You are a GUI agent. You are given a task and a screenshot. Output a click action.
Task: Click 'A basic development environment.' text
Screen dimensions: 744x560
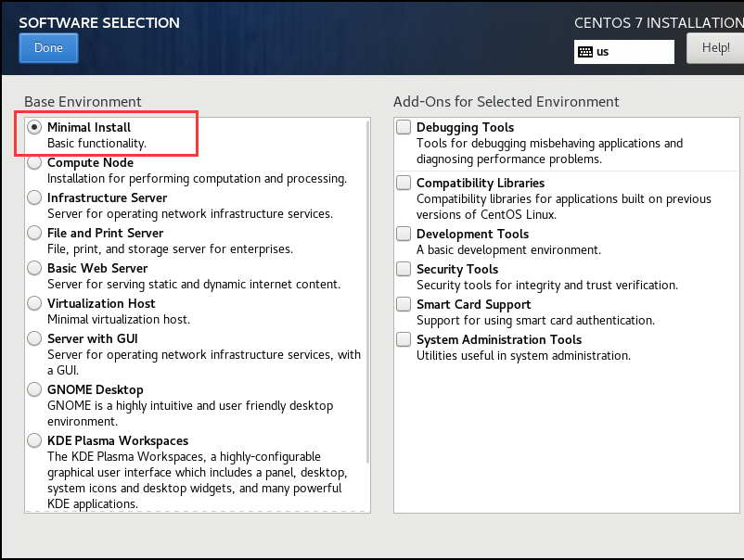coord(508,250)
